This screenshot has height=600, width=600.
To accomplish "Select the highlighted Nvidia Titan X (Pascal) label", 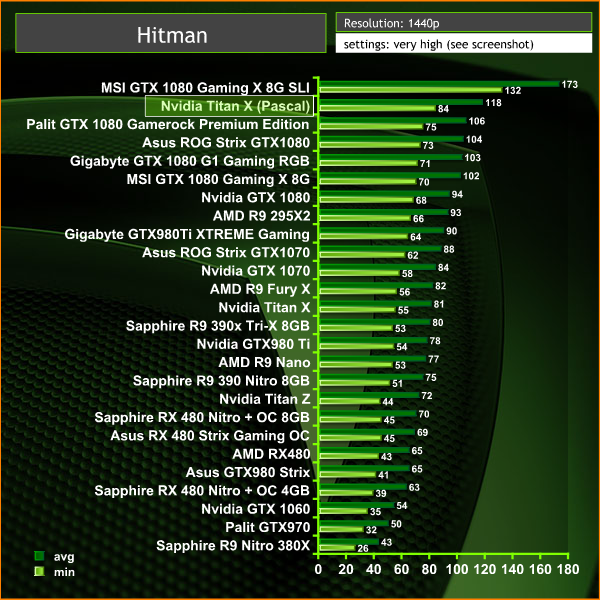I will coord(229,106).
